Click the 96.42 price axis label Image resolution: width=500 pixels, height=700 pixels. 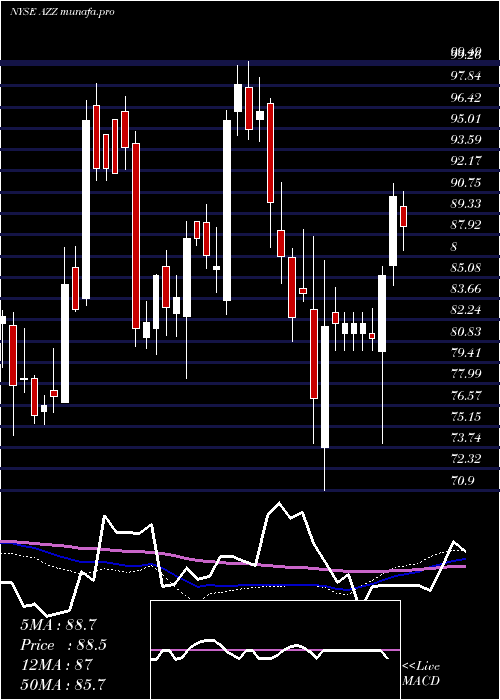tap(466, 98)
